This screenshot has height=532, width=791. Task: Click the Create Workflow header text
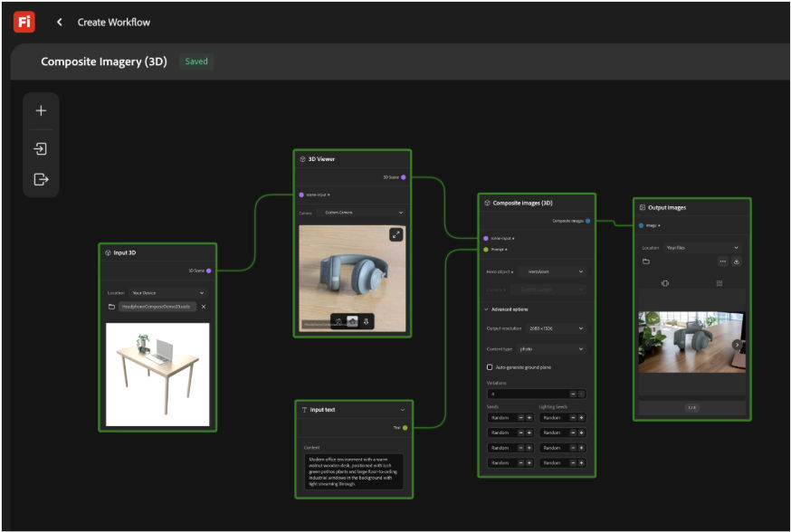point(113,23)
